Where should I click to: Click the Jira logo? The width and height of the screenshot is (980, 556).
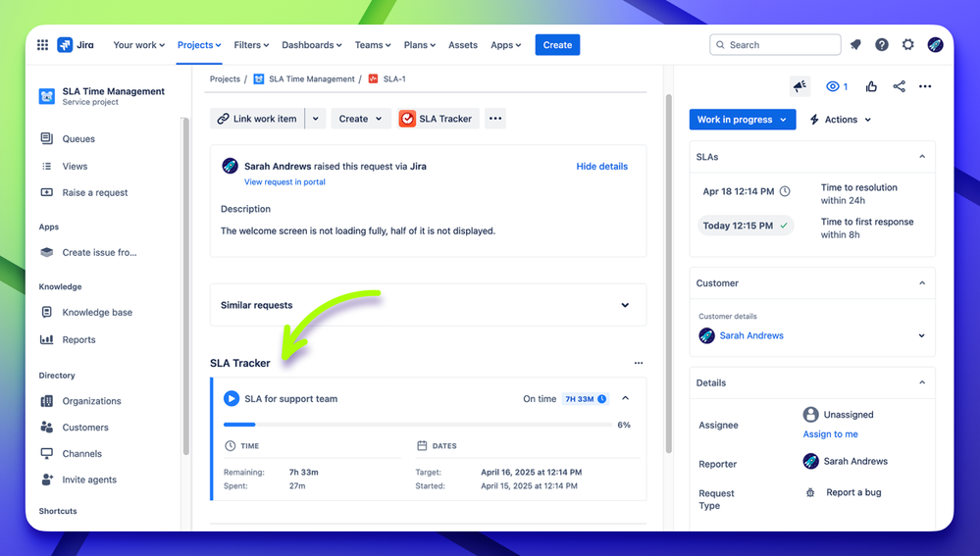point(76,45)
